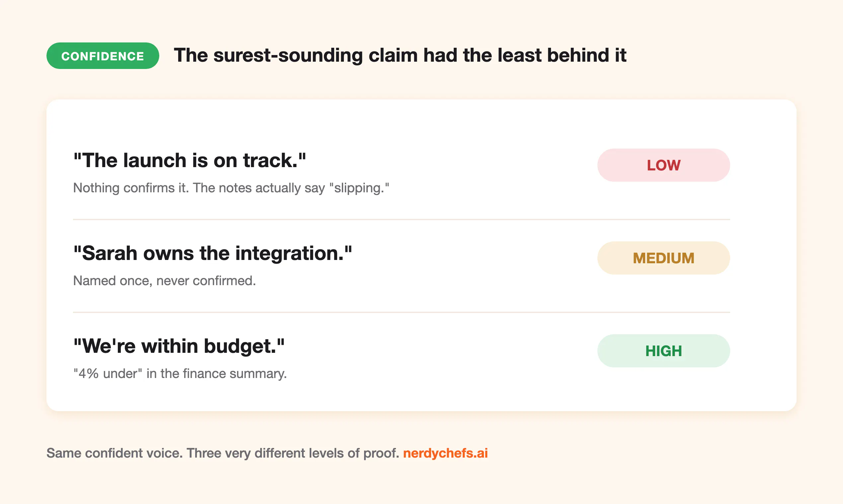Click the green CONFIDENCE badge
The image size is (843, 504).
[103, 56]
